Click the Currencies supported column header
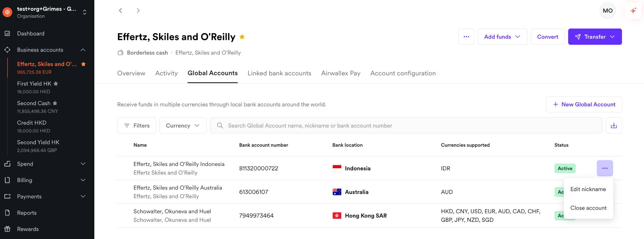644x239 pixels. tap(465, 145)
